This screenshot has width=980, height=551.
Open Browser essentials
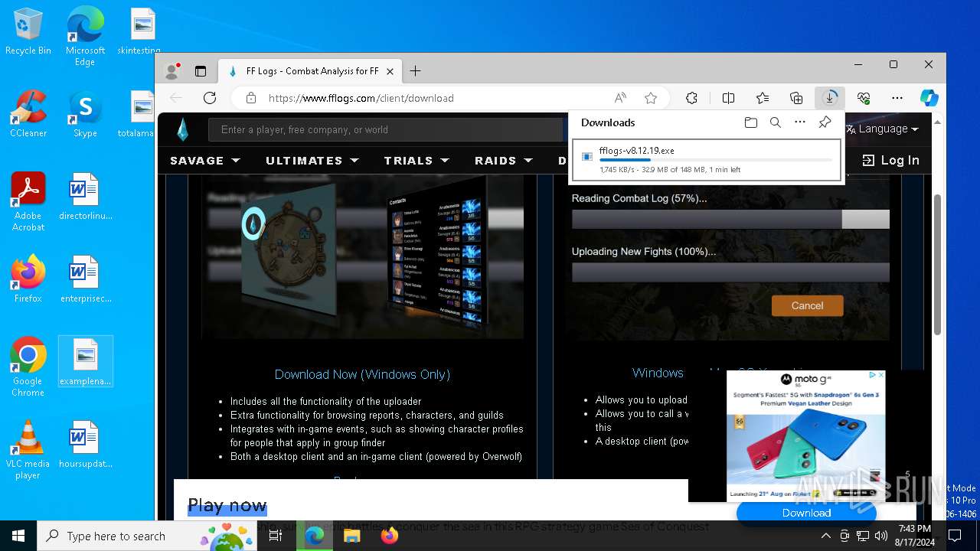click(864, 98)
